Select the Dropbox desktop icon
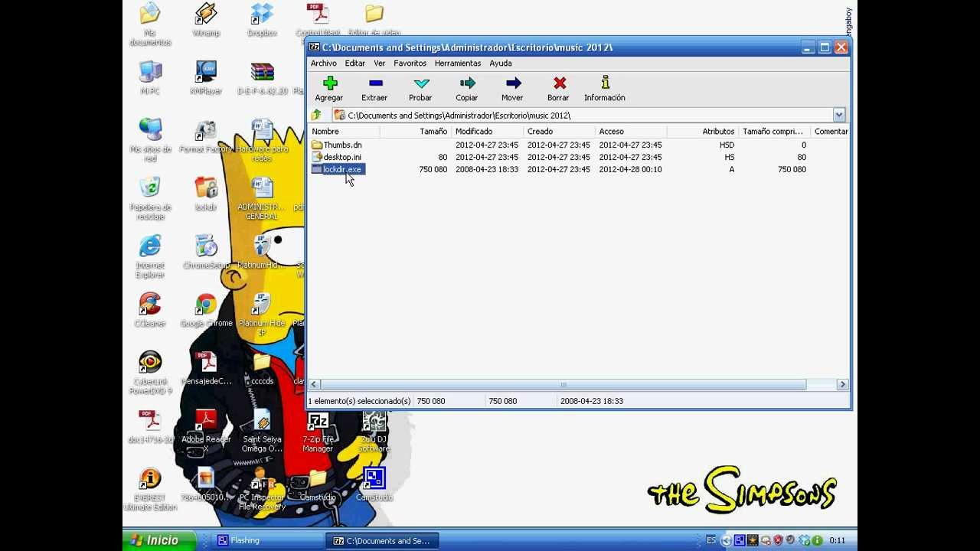The width and height of the screenshot is (980, 551). pyautogui.click(x=262, y=21)
